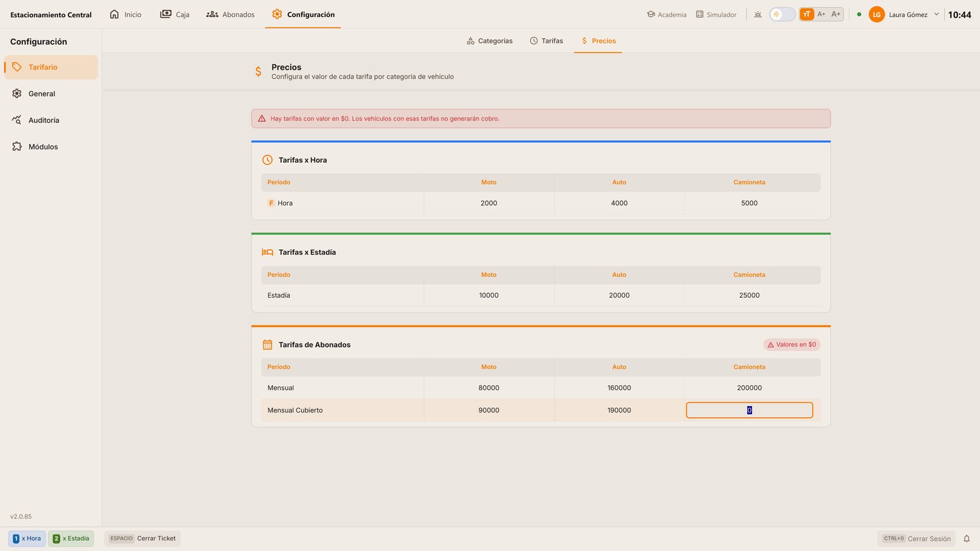Click the LG user avatar

(x=876, y=14)
